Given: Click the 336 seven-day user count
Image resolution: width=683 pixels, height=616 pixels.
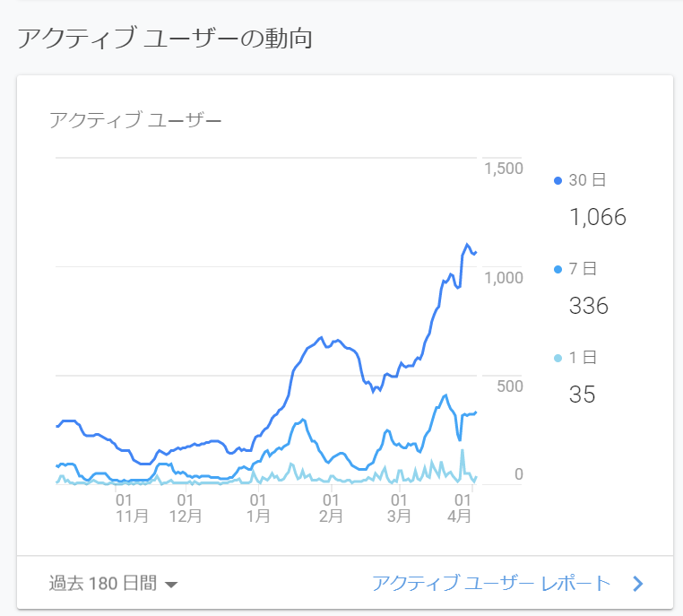Looking at the screenshot, I should point(589,306).
